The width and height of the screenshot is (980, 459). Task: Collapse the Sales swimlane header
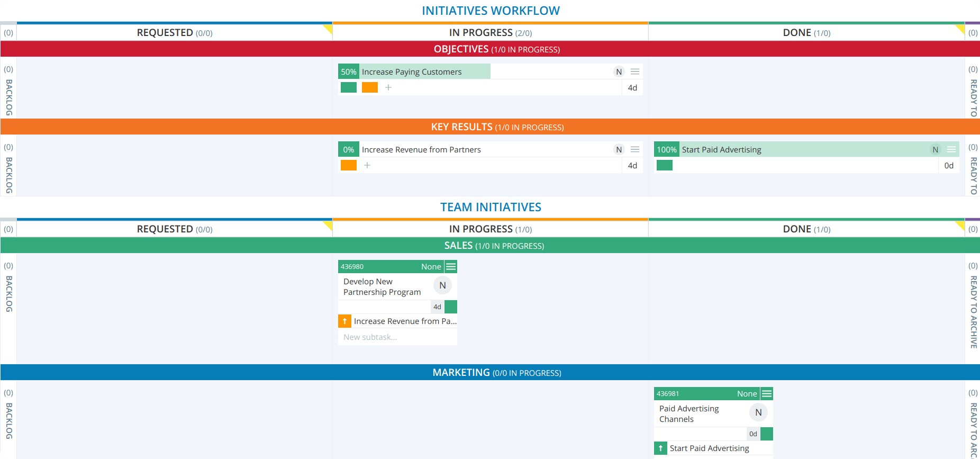494,246
